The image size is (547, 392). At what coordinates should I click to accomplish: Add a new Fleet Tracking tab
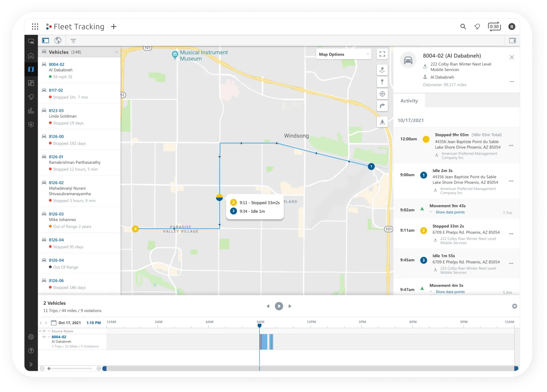click(x=114, y=26)
